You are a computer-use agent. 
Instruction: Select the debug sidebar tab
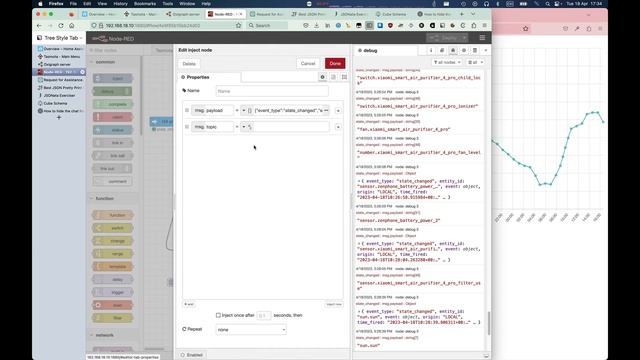coord(385,51)
